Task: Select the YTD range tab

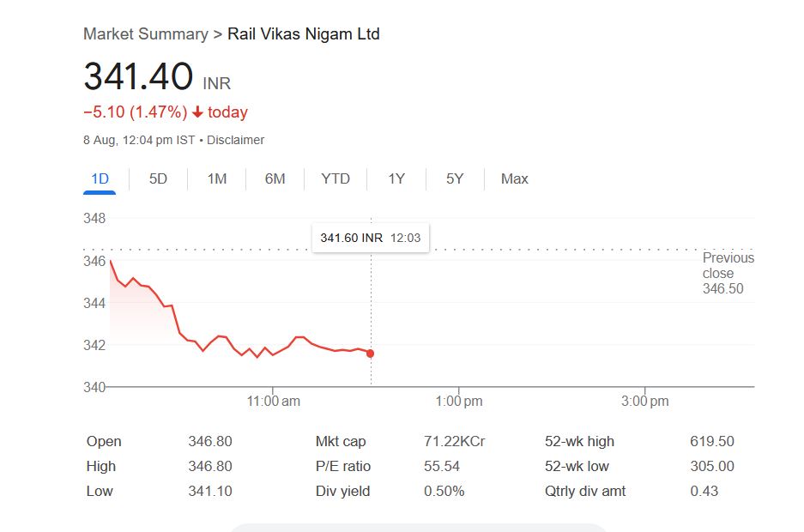Action: tap(336, 178)
